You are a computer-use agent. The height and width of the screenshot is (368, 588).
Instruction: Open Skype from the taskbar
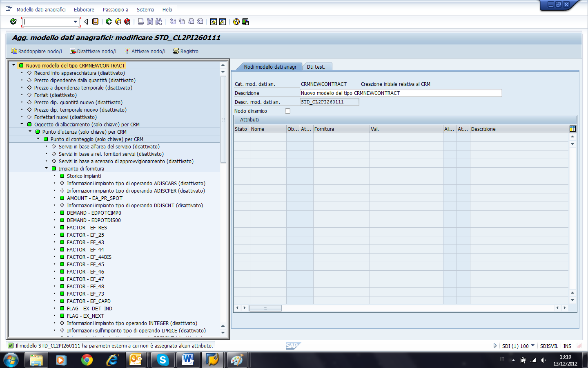tap(163, 360)
